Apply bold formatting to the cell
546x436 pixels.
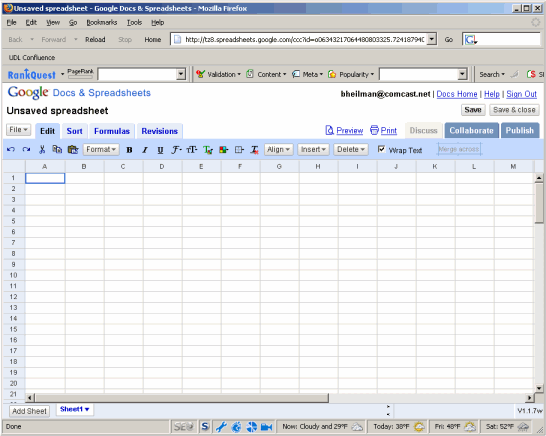coord(129,150)
